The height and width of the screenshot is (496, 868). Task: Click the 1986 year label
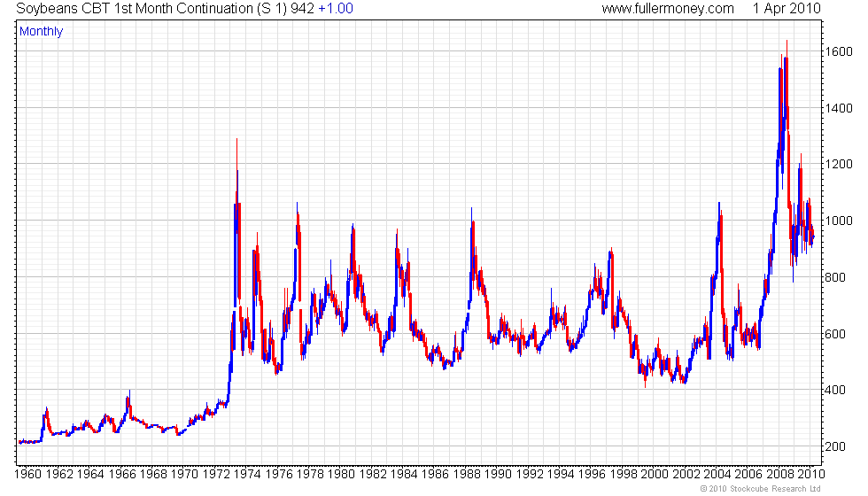pos(435,475)
